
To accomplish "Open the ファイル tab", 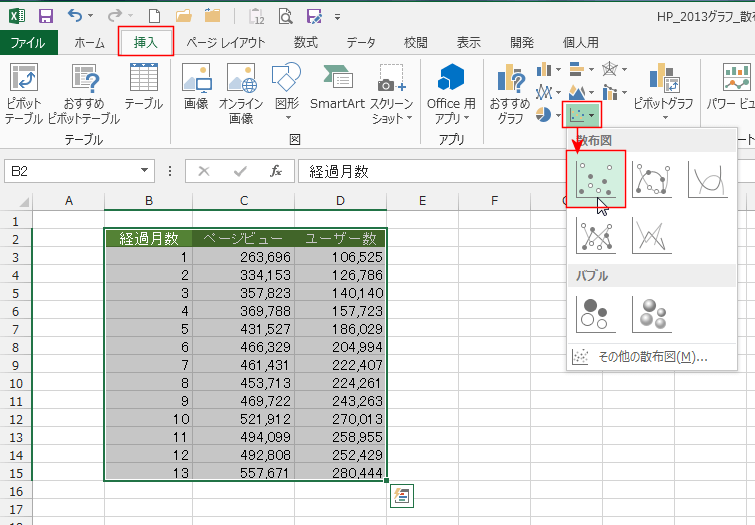I will click(27, 42).
